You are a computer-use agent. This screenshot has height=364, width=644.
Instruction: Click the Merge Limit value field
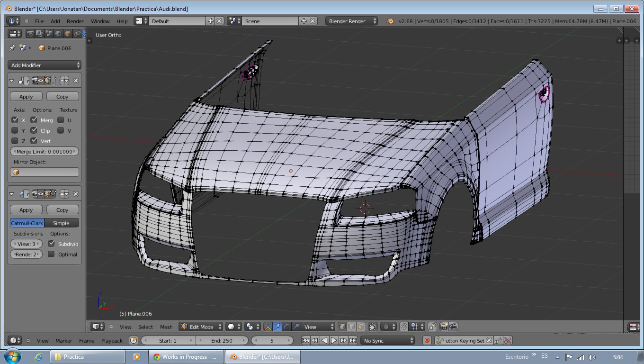(x=45, y=152)
